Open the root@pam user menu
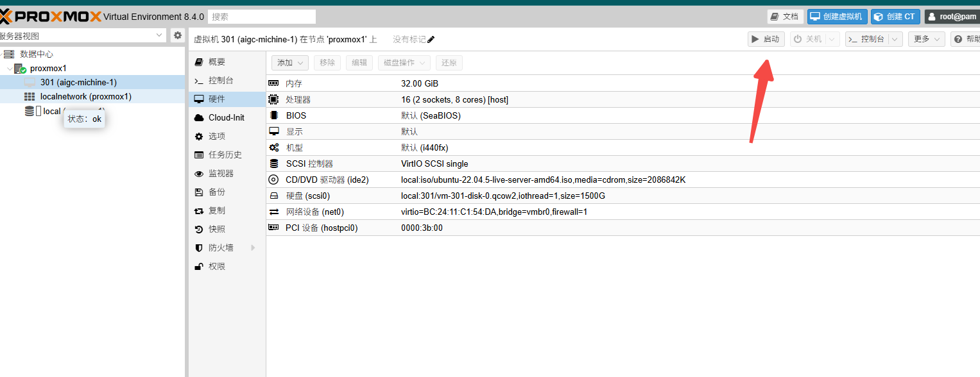This screenshot has width=980, height=377. tap(952, 16)
